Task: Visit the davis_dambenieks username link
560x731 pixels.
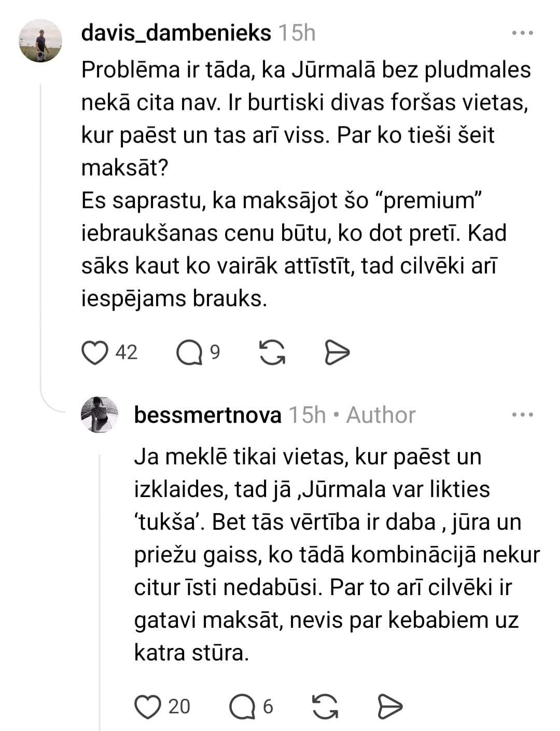Action: pyautogui.click(x=176, y=34)
